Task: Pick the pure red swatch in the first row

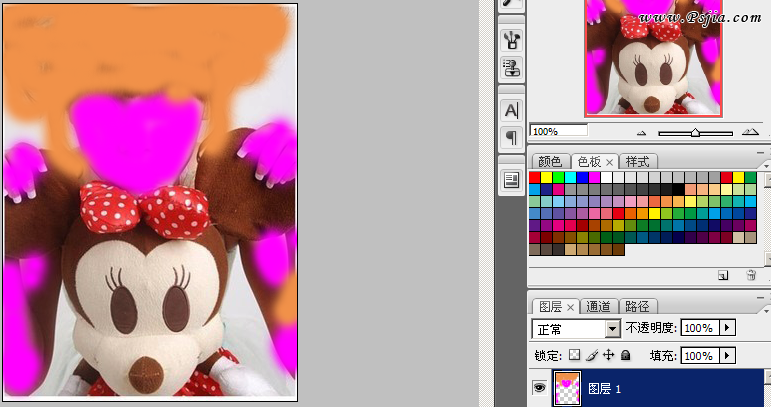Action: 534,177
